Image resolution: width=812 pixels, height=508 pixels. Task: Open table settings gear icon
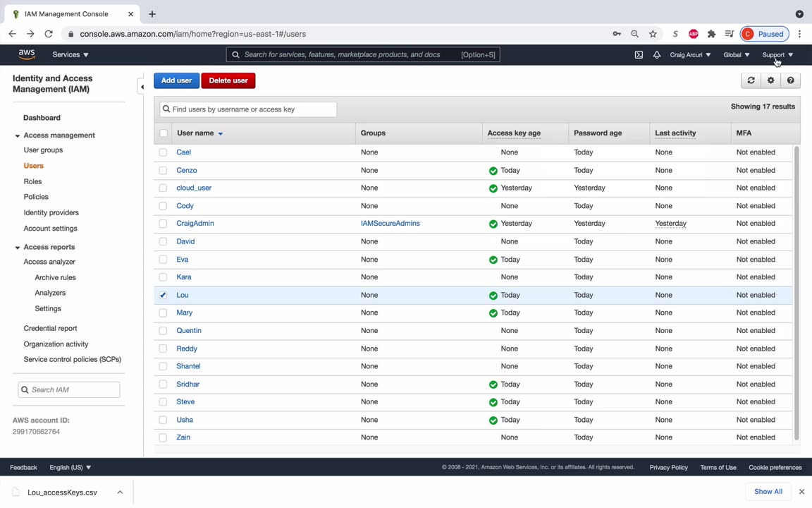coord(770,80)
